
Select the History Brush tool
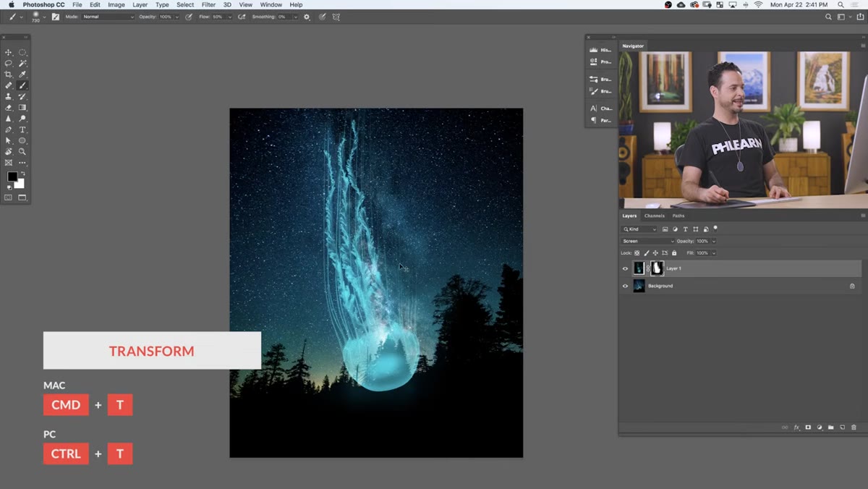[22, 96]
